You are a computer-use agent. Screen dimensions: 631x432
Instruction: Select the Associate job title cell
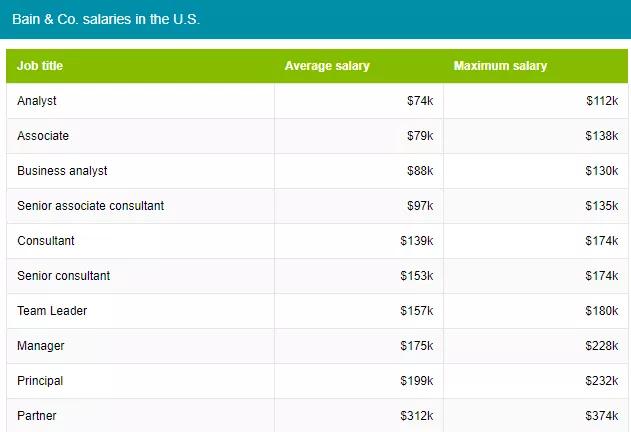click(x=43, y=136)
